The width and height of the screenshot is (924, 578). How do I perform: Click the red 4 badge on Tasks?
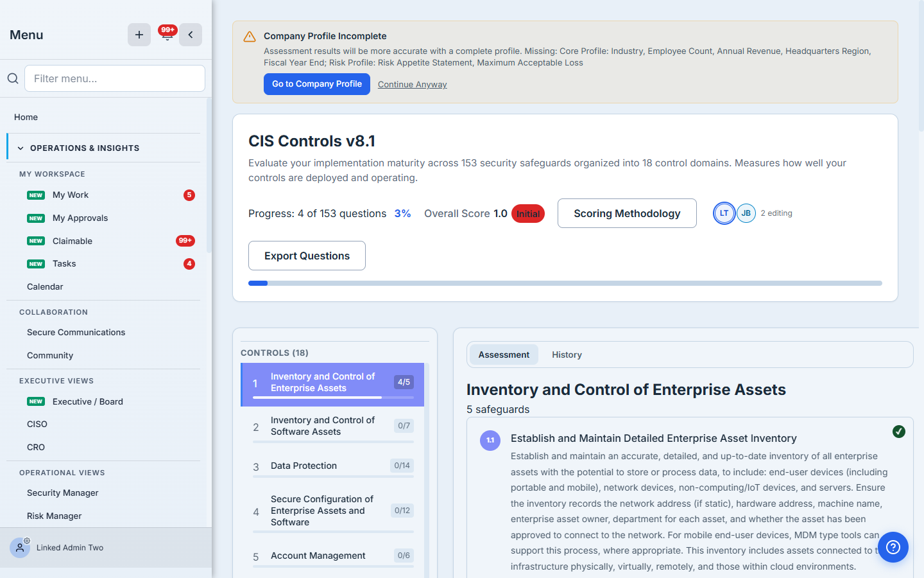coord(189,264)
